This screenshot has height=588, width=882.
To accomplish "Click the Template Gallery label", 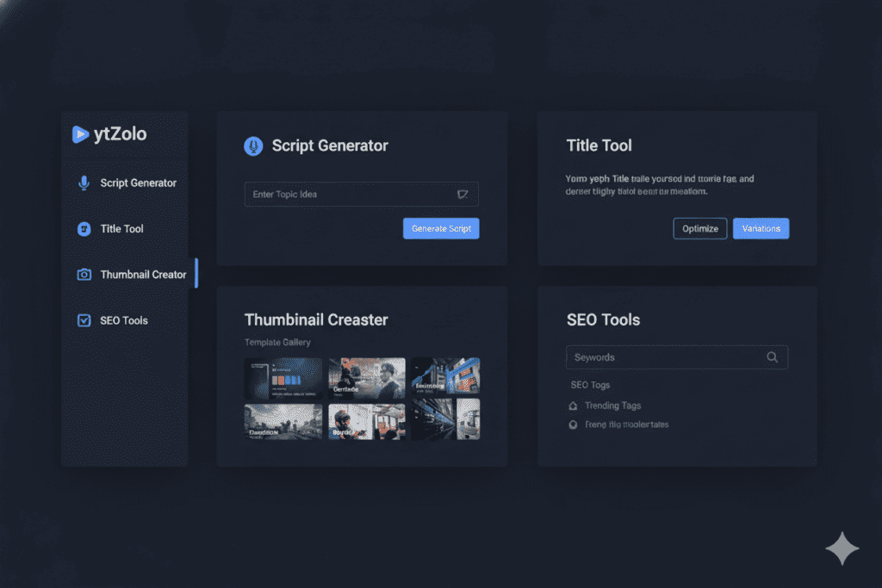I will click(x=277, y=343).
